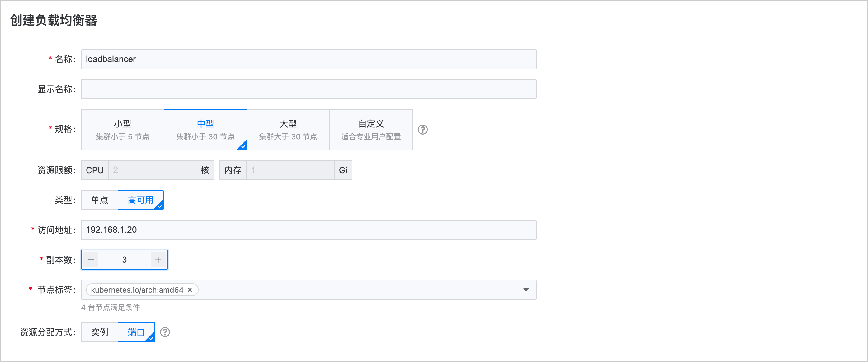Select the 小型 specification option
The width and height of the screenshot is (868, 362).
(122, 129)
